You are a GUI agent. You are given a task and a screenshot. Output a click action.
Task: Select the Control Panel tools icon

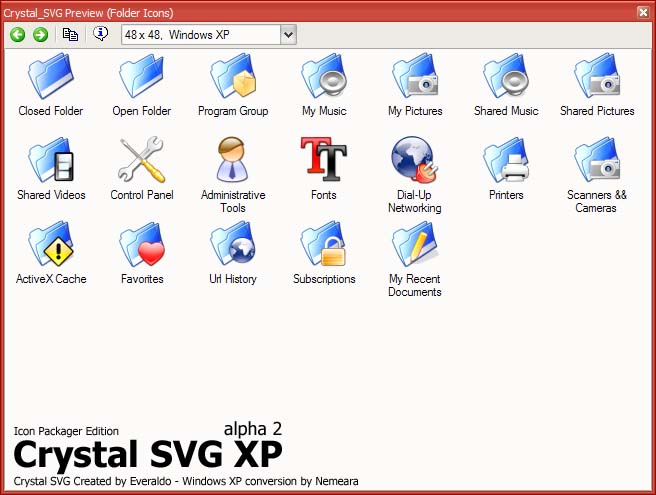click(142, 159)
